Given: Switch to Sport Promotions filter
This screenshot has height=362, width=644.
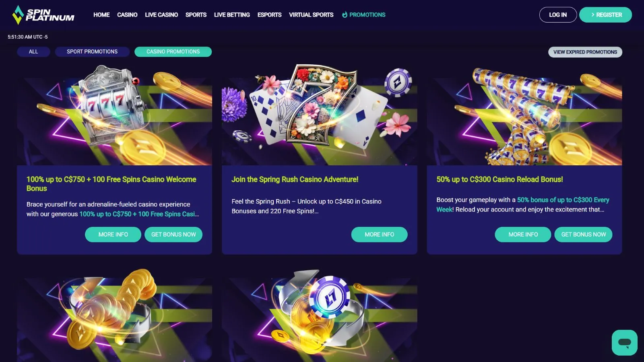Looking at the screenshot, I should point(92,52).
